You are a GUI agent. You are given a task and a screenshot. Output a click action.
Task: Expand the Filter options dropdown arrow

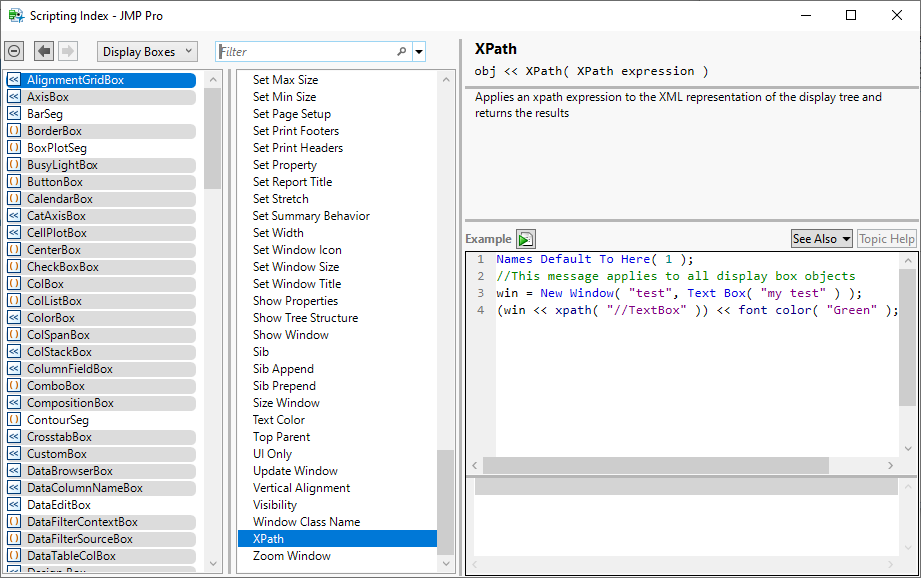(x=419, y=52)
